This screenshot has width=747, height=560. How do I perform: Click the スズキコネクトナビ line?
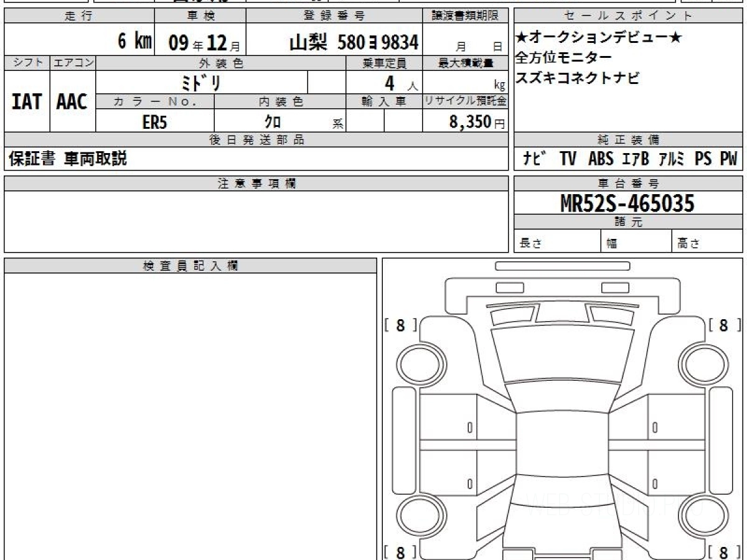point(577,78)
